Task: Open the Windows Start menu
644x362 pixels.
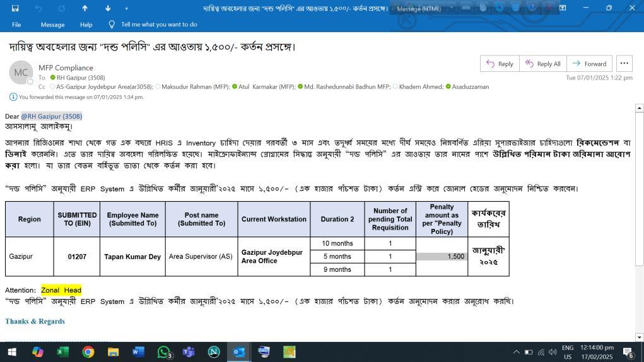Action: 12,352
